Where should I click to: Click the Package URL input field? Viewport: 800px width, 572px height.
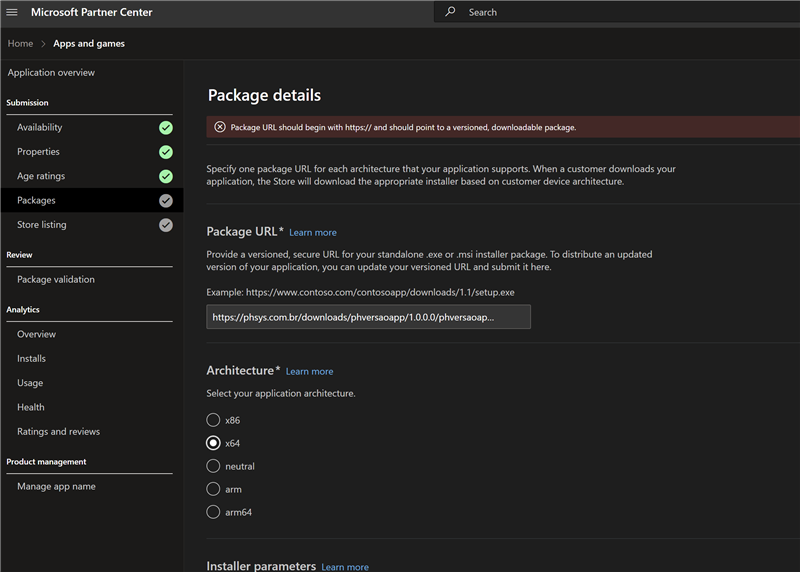pyautogui.click(x=368, y=317)
